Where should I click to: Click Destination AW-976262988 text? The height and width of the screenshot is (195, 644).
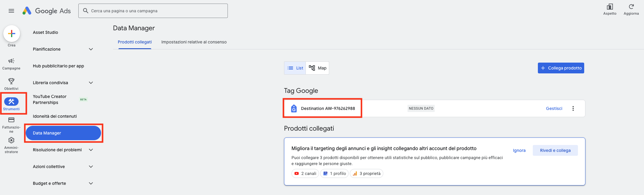point(328,108)
